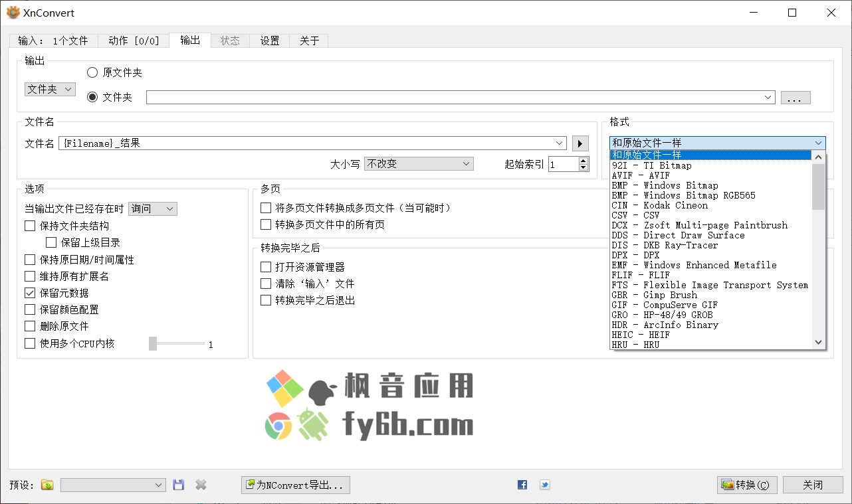Check 转换完毕之后退出 option
Viewport: 852px width, 504px height.
click(266, 300)
